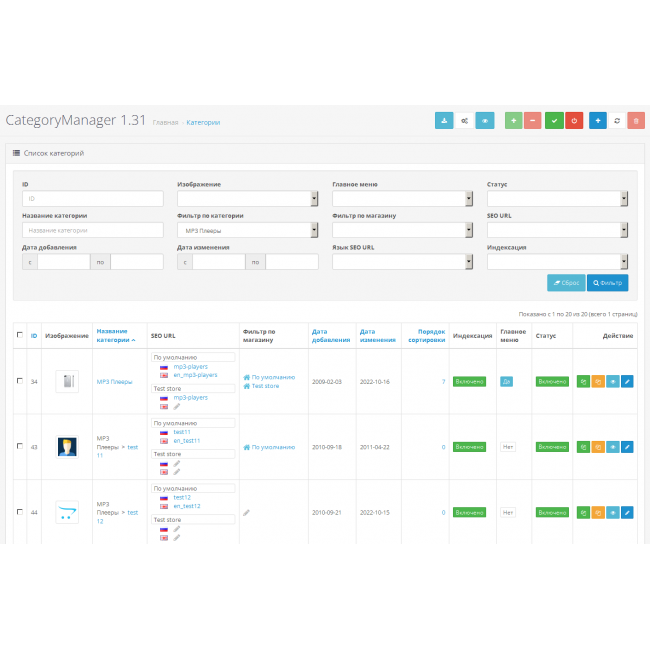This screenshot has height=650, width=650.
Task: Tick the checkbox for category ID 43
Action: (20, 446)
